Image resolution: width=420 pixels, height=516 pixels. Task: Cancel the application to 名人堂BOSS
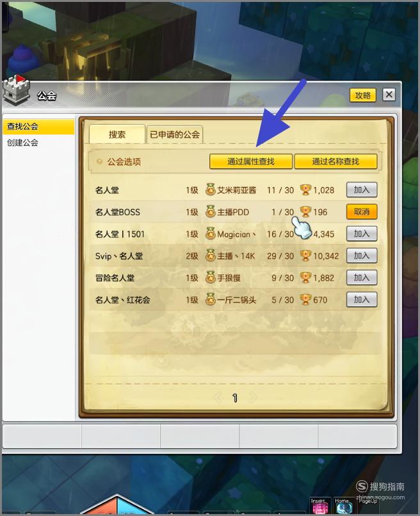coord(362,212)
